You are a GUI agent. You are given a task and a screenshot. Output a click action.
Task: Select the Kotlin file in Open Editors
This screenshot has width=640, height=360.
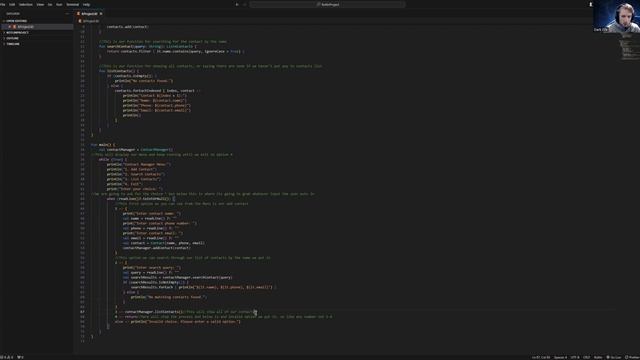coord(25,27)
